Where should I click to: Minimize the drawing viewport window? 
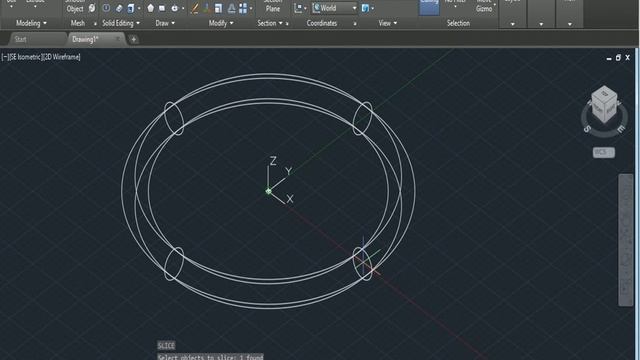tap(609, 58)
